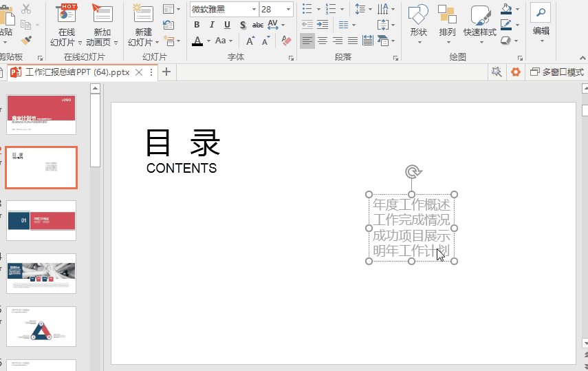
Task: Click the increase font size icon
Action: pos(250,41)
